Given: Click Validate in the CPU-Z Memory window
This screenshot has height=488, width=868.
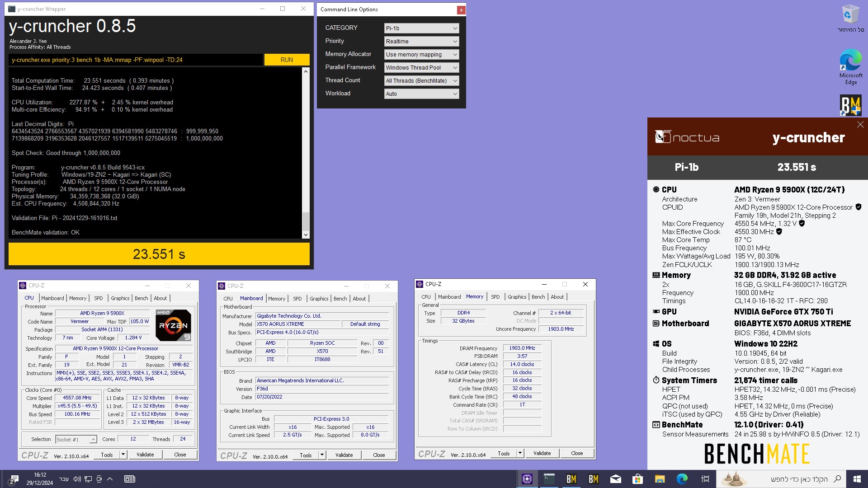Looking at the screenshot, I should (542, 453).
